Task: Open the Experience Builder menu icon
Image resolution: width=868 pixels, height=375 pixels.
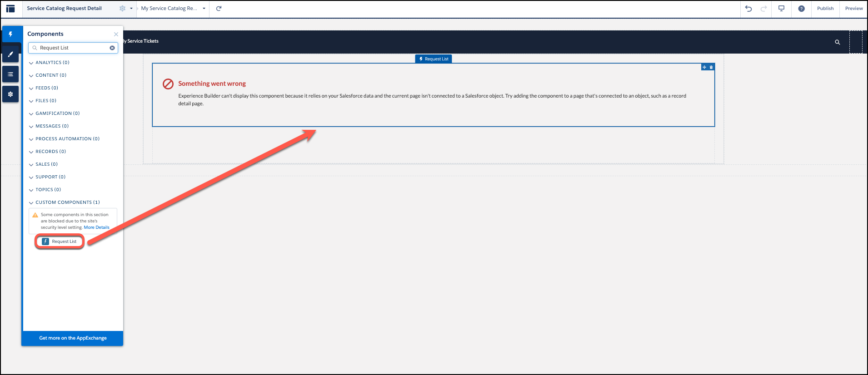Action: 10,9
